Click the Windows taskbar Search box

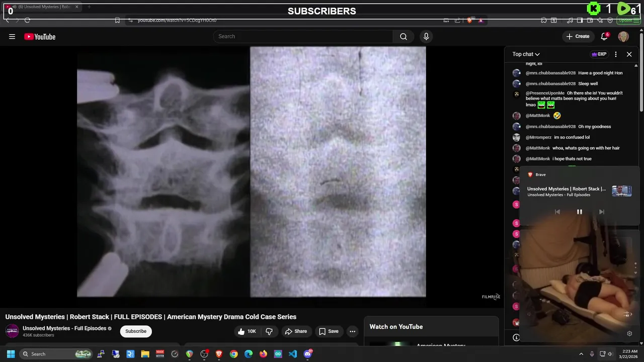56,354
